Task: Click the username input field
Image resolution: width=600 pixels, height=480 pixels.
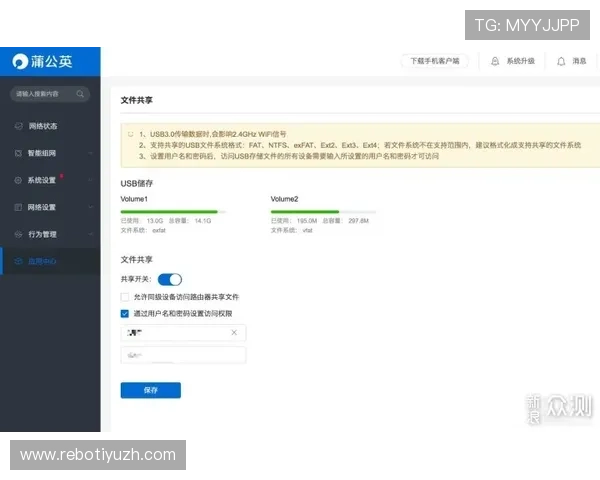Action: click(183, 333)
